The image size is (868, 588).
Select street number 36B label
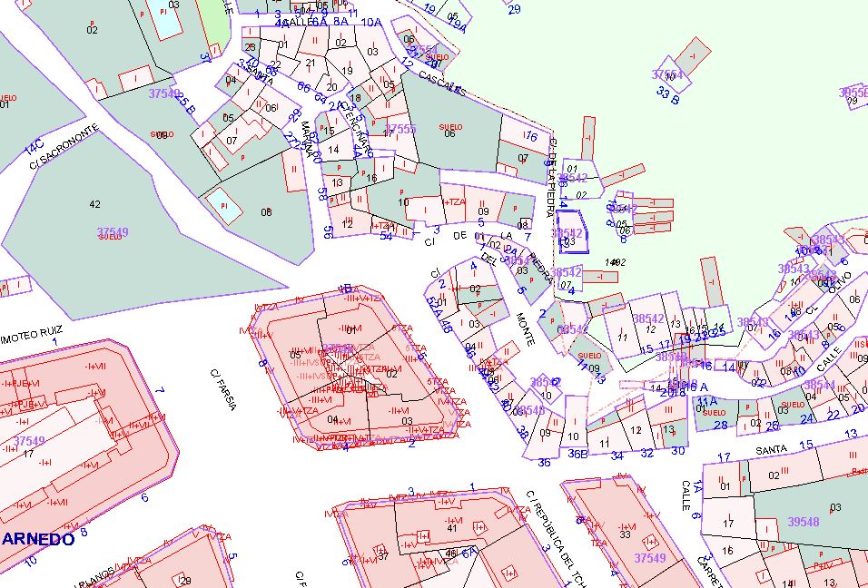point(577,454)
